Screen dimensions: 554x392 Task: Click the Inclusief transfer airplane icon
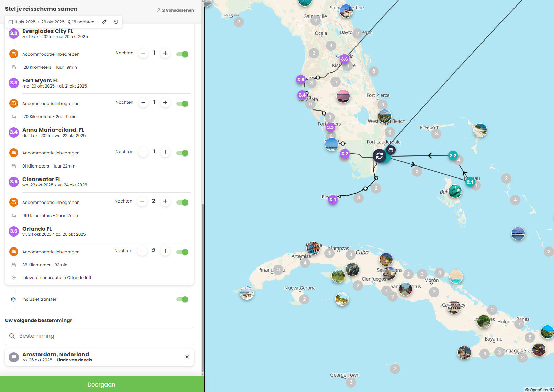coord(14,299)
